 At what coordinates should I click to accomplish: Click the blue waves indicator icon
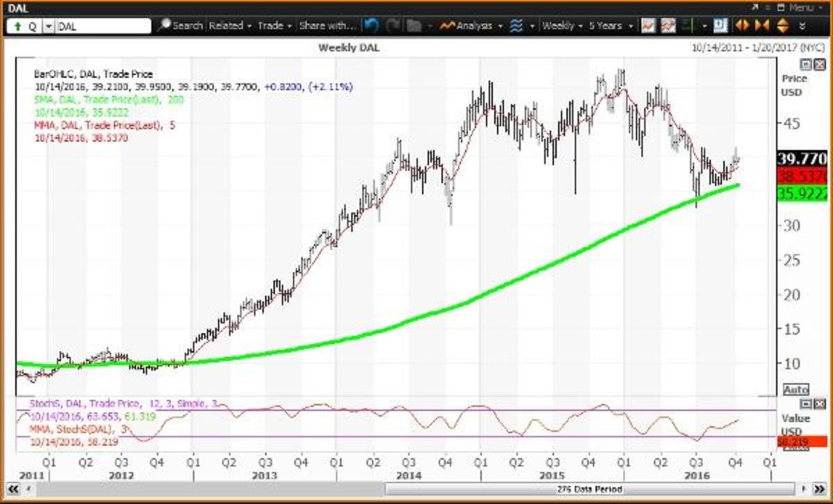point(516,26)
